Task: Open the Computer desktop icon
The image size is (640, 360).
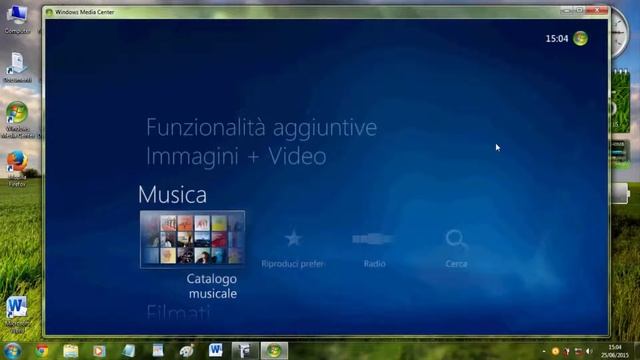Action: click(17, 19)
